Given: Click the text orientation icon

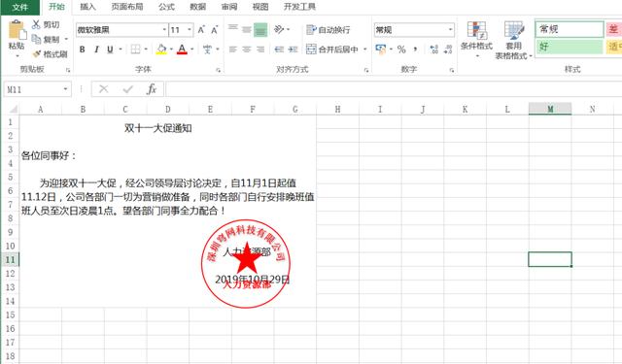Looking at the screenshot, I should click(x=279, y=29).
